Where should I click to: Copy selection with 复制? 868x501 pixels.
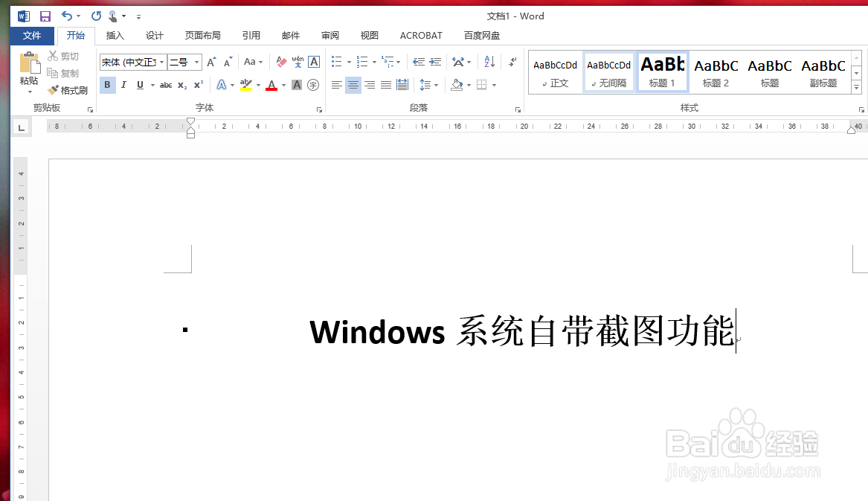[x=63, y=73]
